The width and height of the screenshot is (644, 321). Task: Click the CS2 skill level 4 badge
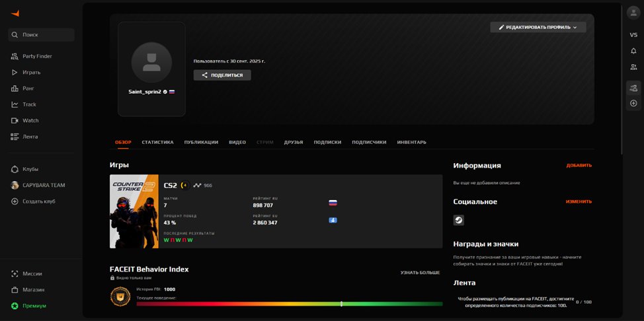click(184, 186)
